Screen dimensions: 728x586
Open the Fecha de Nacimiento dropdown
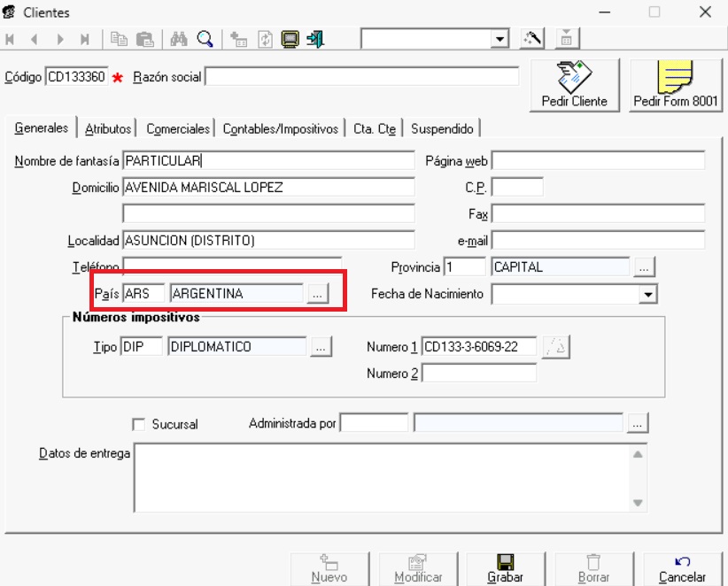click(648, 294)
